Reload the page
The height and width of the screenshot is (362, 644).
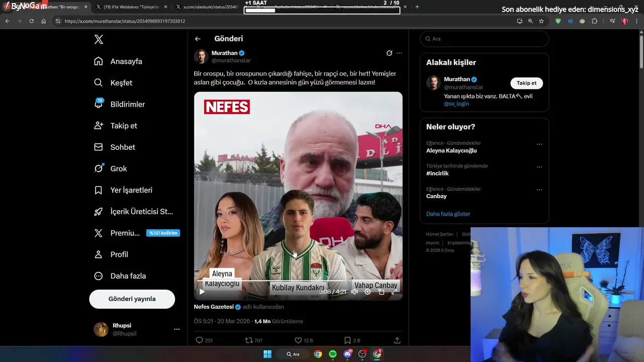tap(31, 21)
